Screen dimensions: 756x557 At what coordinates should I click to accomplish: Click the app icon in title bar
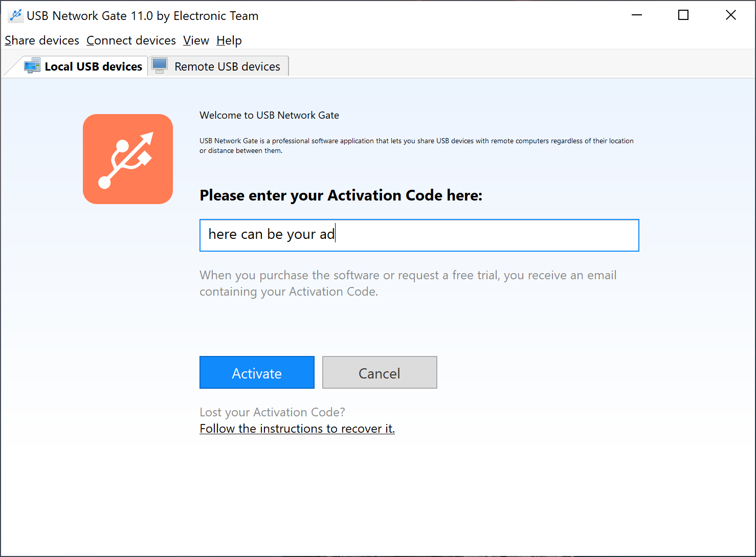tap(16, 16)
